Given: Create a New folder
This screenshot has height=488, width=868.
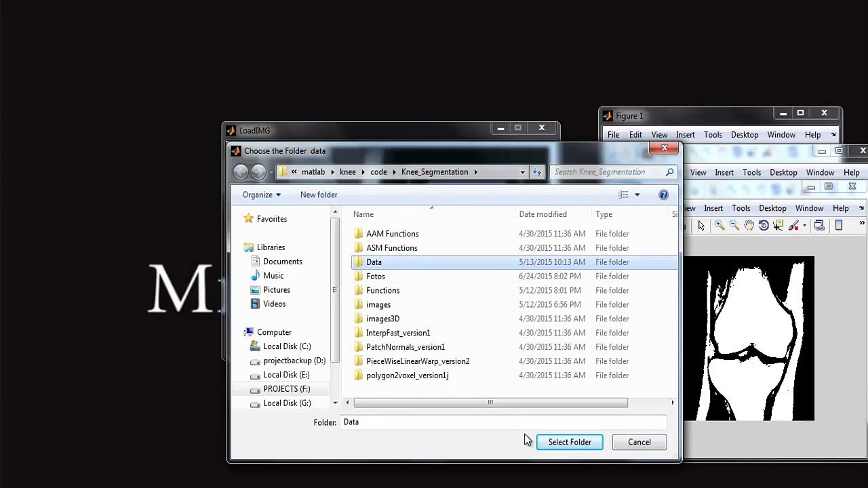Looking at the screenshot, I should click(x=319, y=195).
